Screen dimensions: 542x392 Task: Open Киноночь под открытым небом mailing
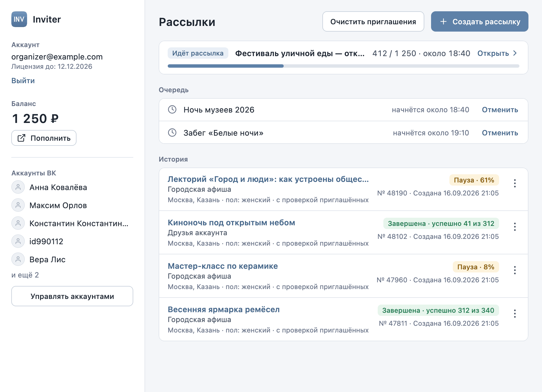point(231,223)
